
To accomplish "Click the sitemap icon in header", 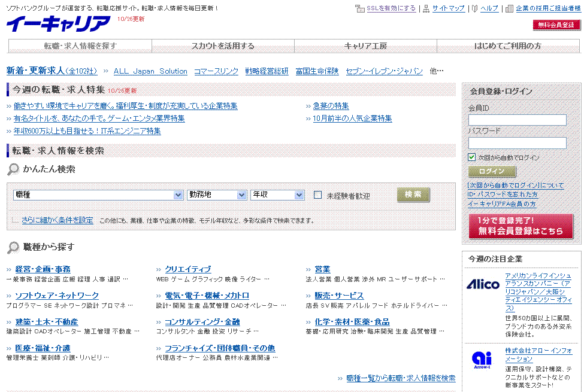I will point(426,8).
